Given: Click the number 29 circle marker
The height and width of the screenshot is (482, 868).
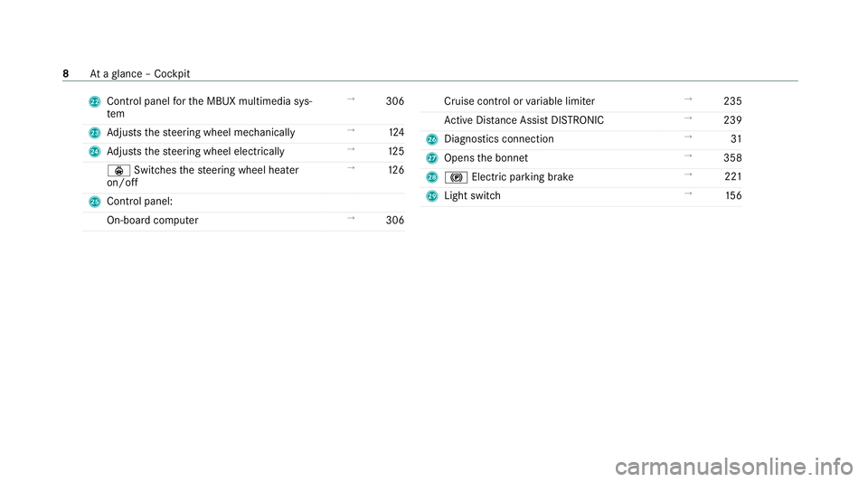Looking at the screenshot, I should click(x=432, y=196).
